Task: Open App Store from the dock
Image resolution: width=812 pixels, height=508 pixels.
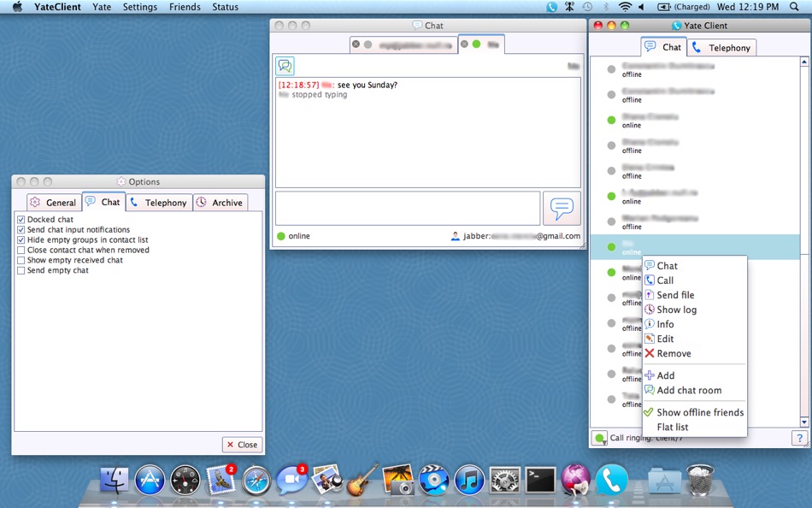Action: tap(150, 480)
